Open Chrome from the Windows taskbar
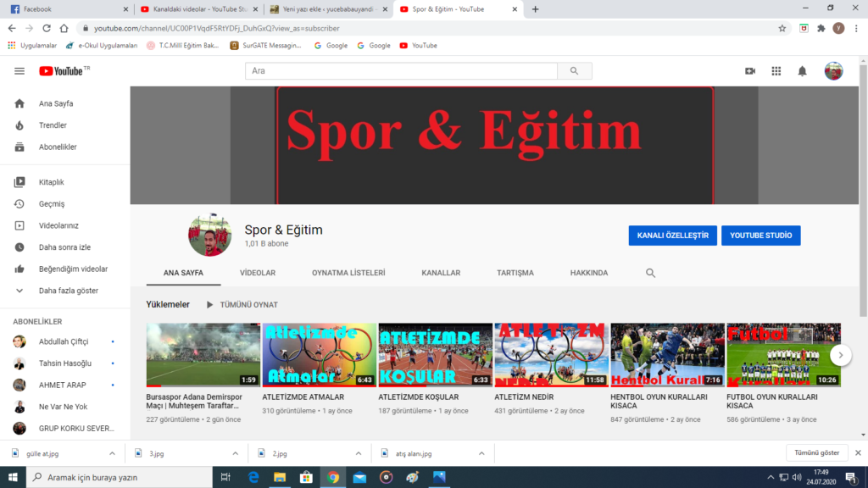 333,478
